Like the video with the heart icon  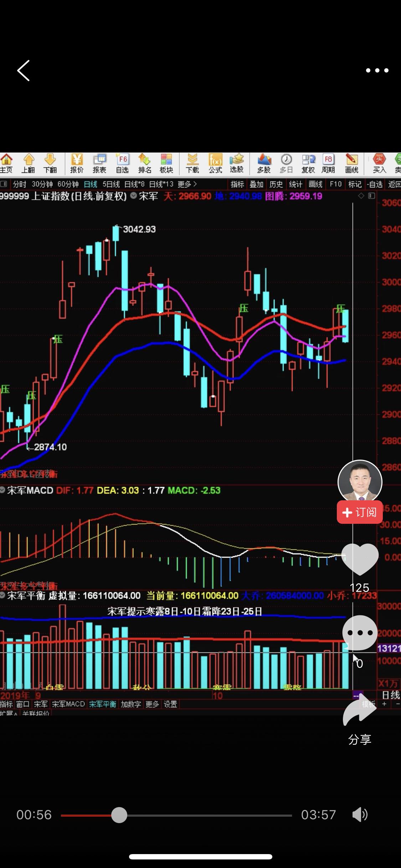360,559
